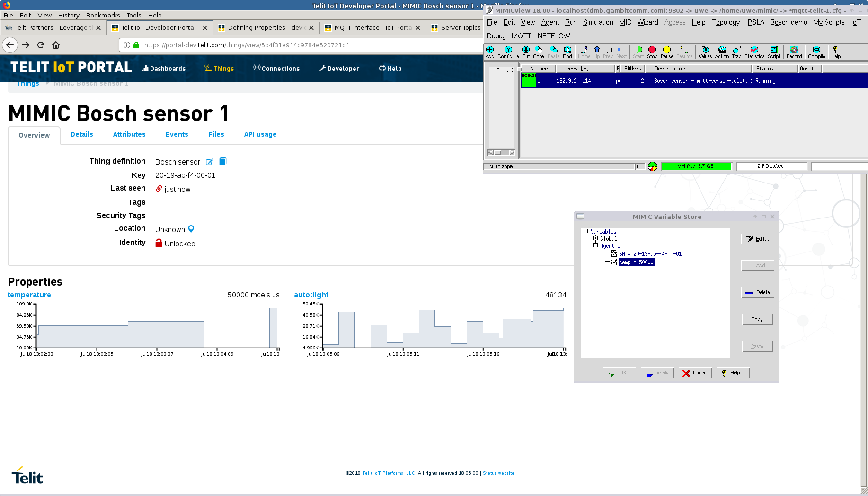Click the MIB Compile icon in the MIMICView toolbar
The image size is (868, 496).
tap(816, 52)
